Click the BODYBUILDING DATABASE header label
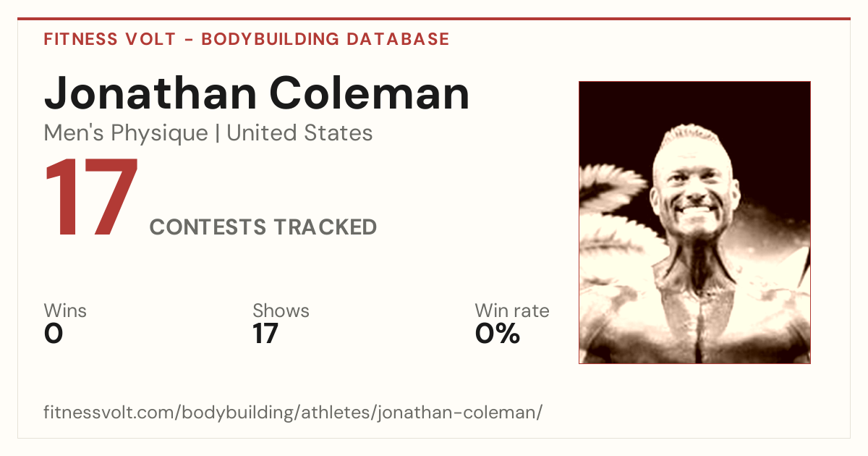 point(325,39)
